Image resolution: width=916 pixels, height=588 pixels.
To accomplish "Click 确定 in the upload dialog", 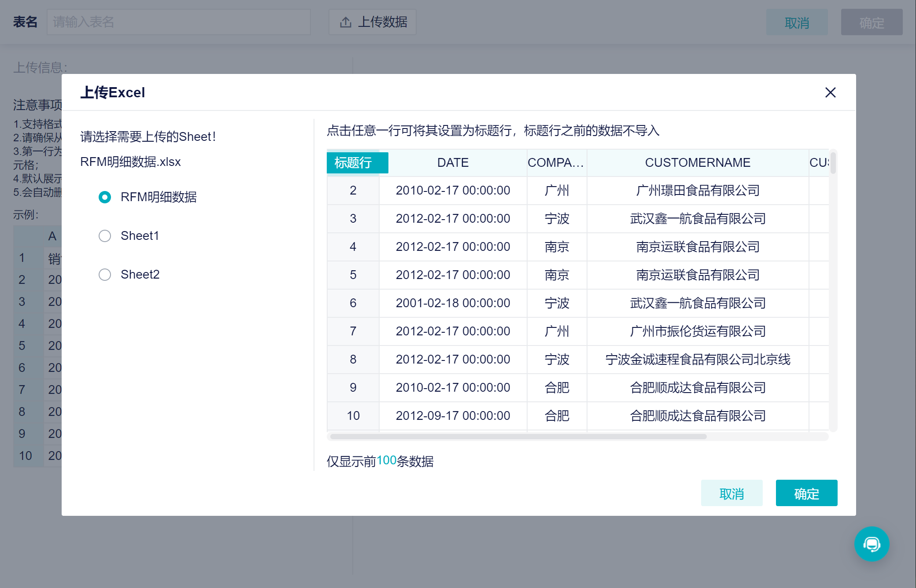I will click(806, 493).
